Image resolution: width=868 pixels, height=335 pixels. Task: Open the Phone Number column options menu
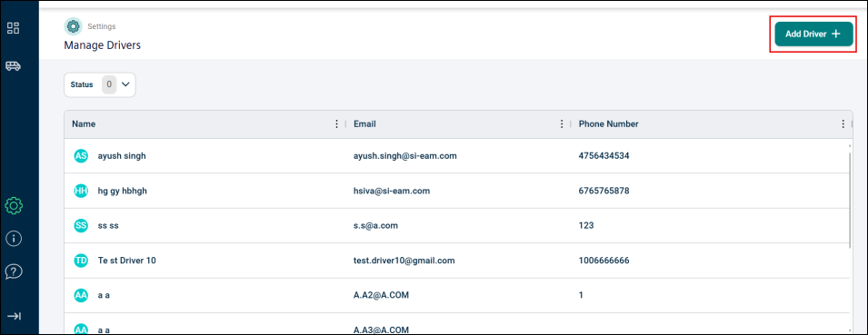843,123
